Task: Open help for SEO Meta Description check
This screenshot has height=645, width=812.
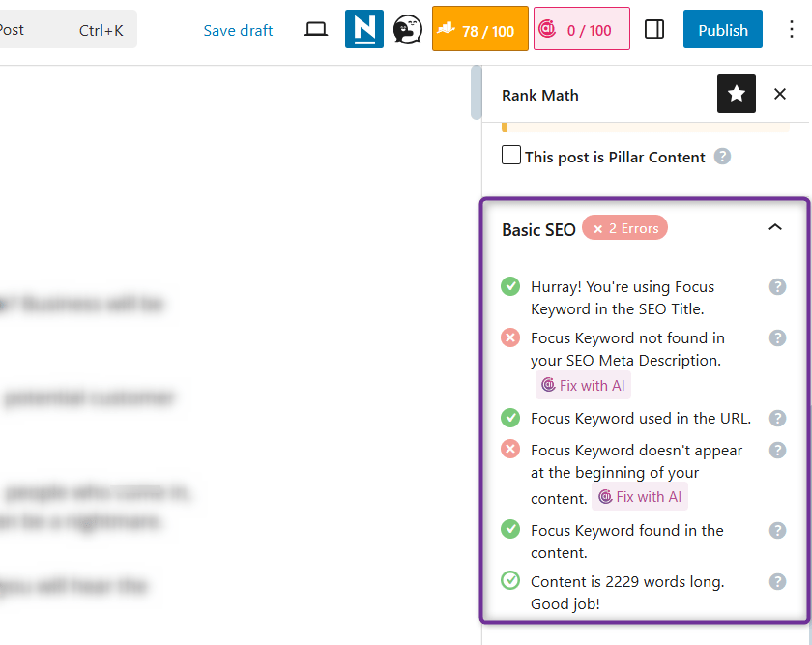Action: 777,337
